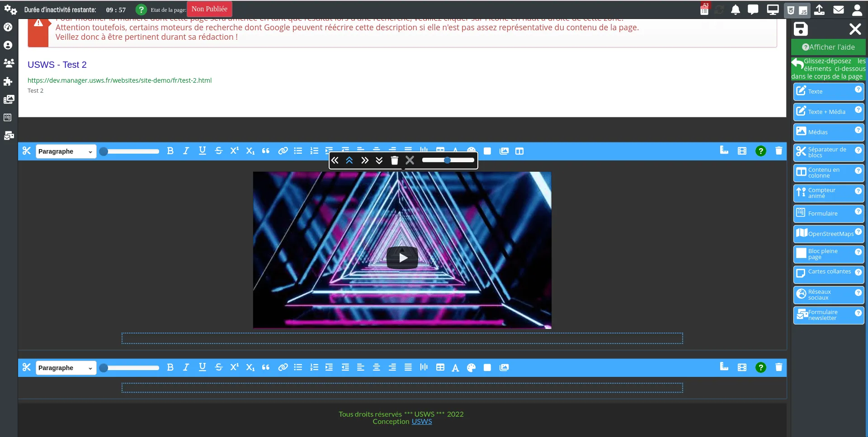This screenshot has height=437, width=868.
Task: Adjust the media size slider in floating toolbar
Action: pos(448,160)
